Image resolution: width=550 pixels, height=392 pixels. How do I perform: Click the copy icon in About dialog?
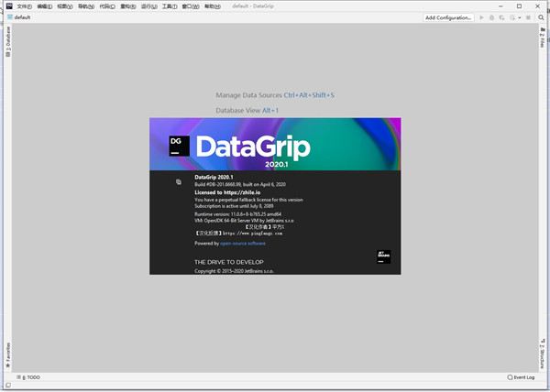pos(179,182)
